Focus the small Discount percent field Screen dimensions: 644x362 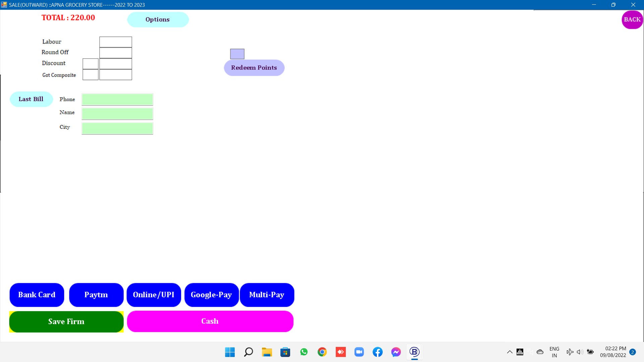click(91, 64)
